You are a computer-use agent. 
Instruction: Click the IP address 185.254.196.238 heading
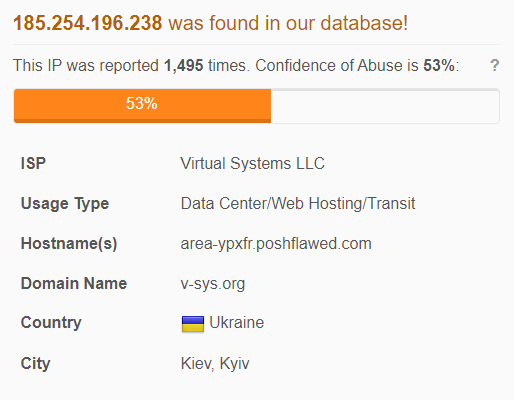[88, 23]
